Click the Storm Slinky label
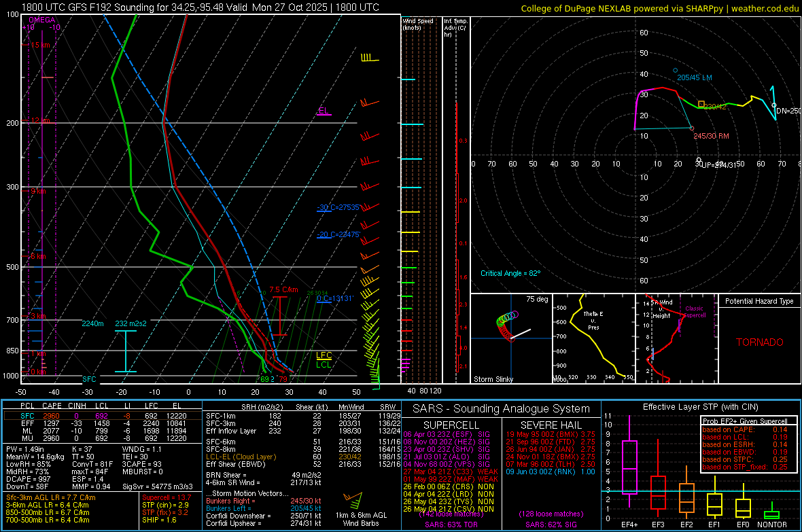Screen dimensions: 802x532 493,379
